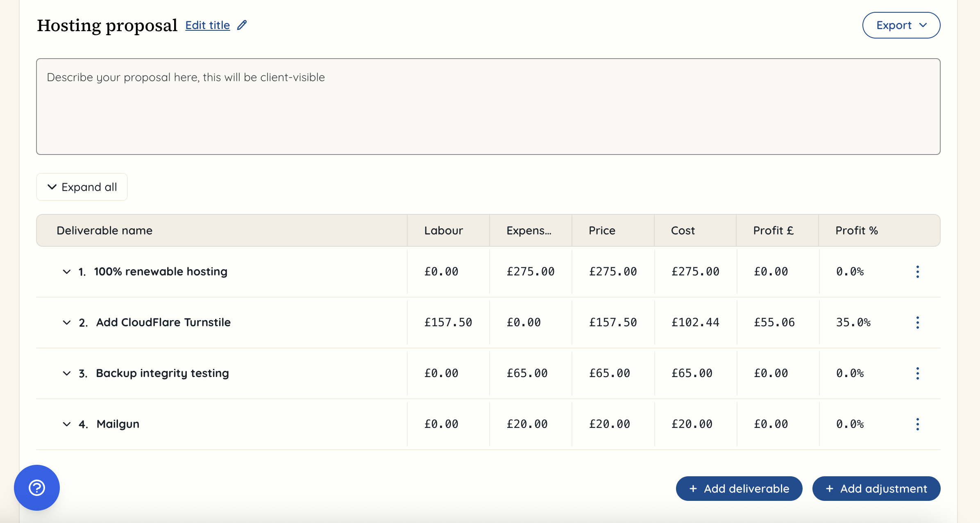Open options menu for 100% renewable hosting
Screen dimensions: 980x523
tap(918, 272)
